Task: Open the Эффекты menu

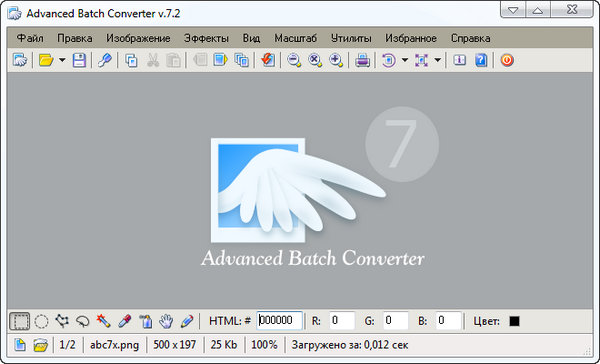Action: pos(206,38)
